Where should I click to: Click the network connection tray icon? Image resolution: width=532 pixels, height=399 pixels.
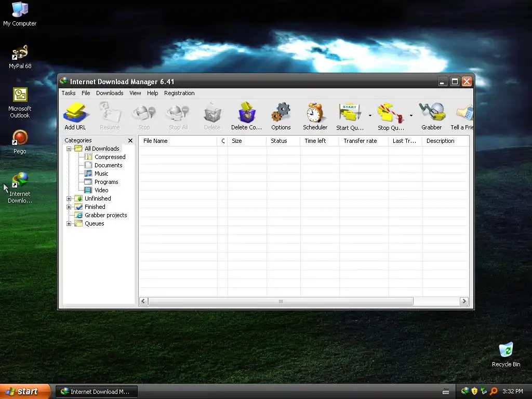click(x=484, y=391)
